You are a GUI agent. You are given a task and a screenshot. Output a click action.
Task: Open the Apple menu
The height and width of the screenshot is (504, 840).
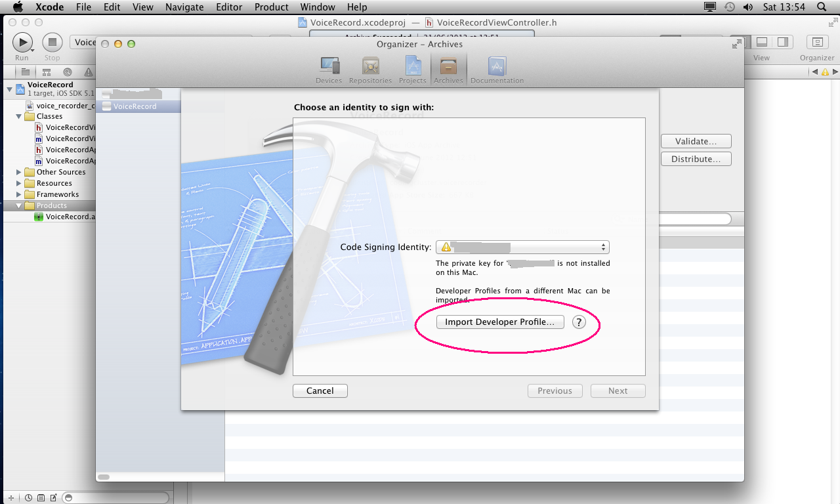pyautogui.click(x=18, y=7)
